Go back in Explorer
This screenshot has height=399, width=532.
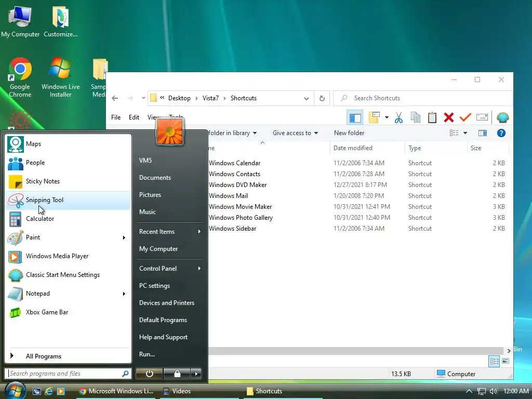pyautogui.click(x=115, y=98)
